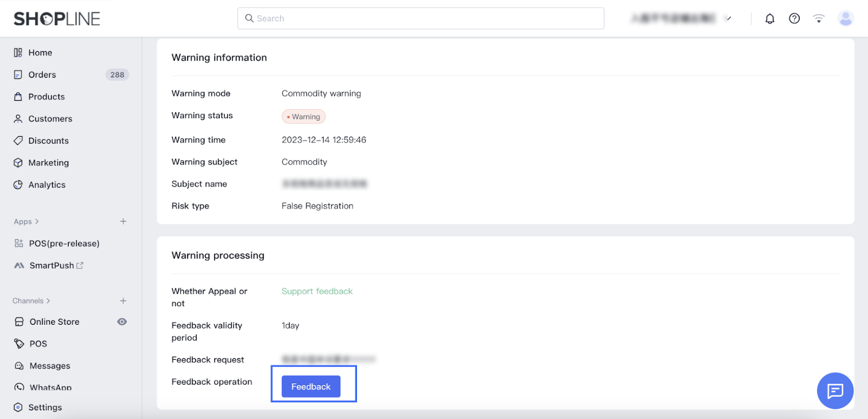The width and height of the screenshot is (868, 419).
Task: Toggle the Online Store eye icon
Action: pos(122,322)
